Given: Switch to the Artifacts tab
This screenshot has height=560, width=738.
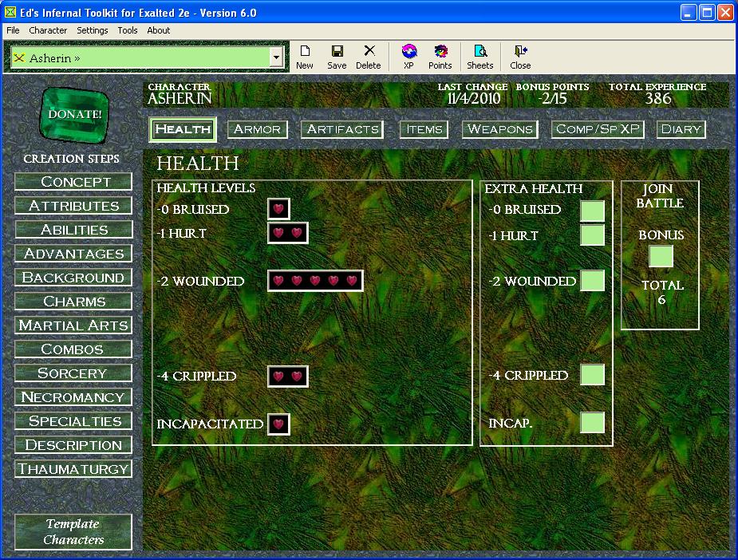Looking at the screenshot, I should click(342, 129).
